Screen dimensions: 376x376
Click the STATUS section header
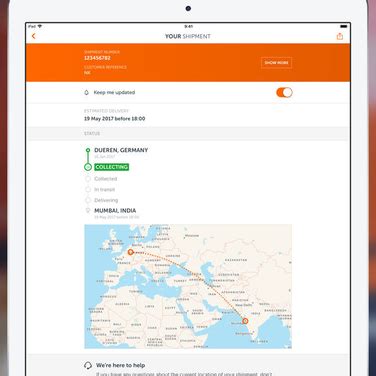(x=92, y=133)
